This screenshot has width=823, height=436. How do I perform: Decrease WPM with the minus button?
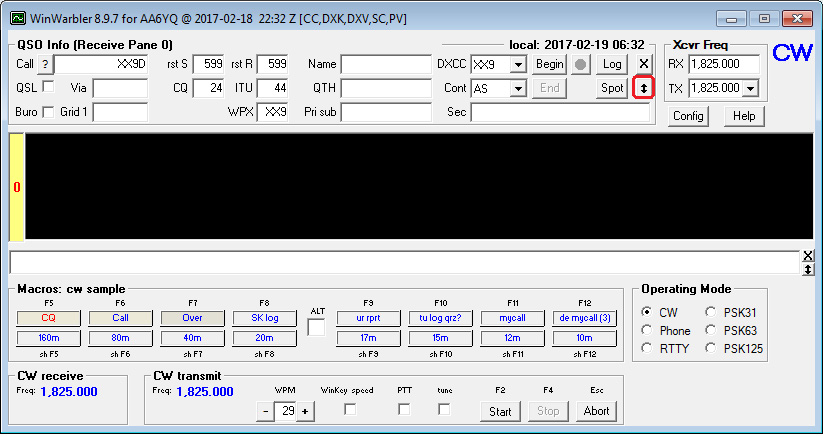[266, 411]
